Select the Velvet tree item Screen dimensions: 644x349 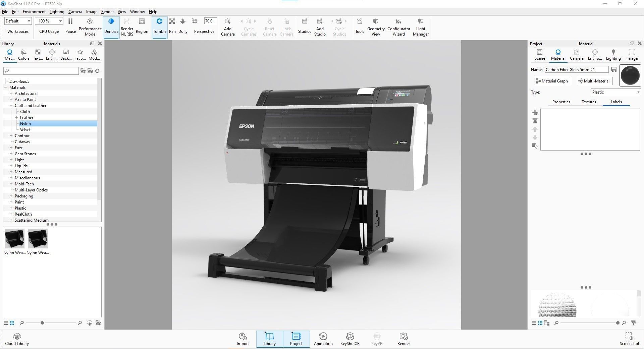click(25, 130)
